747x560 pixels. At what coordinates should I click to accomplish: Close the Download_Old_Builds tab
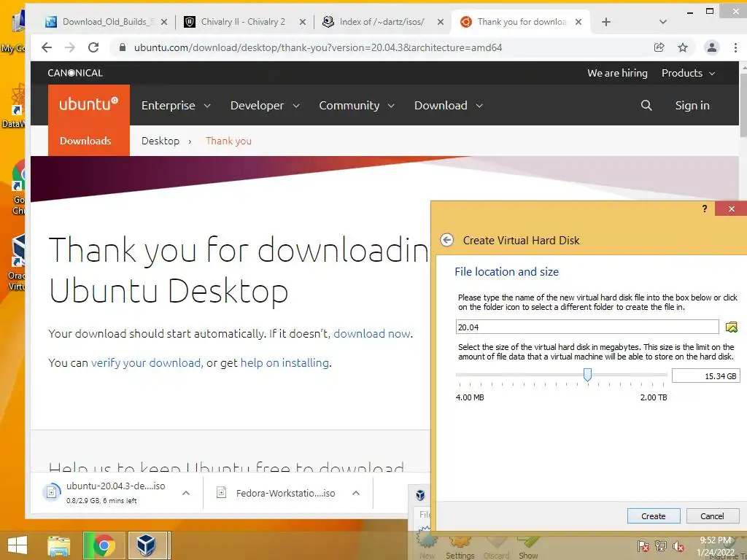pos(164,22)
